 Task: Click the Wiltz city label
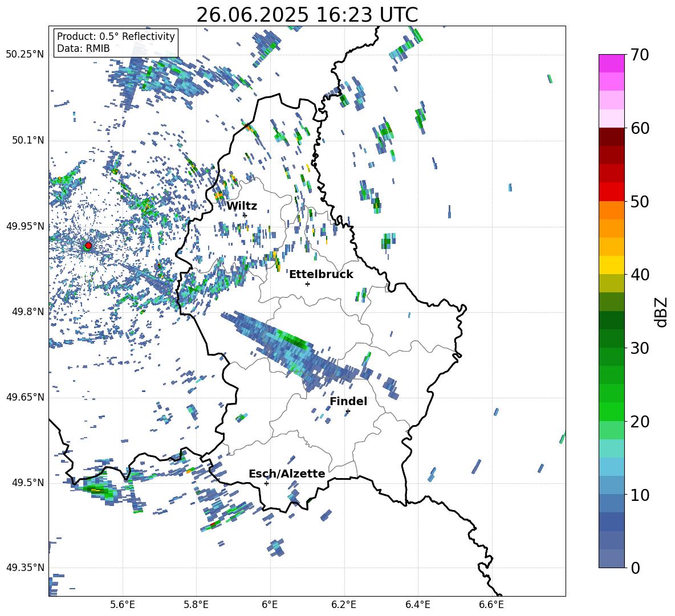[x=242, y=206]
